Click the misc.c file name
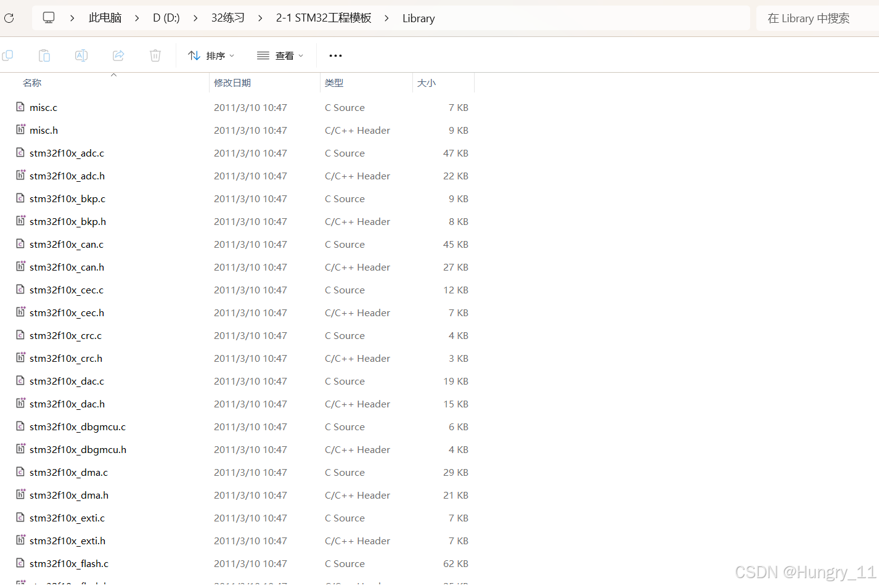 tap(43, 107)
